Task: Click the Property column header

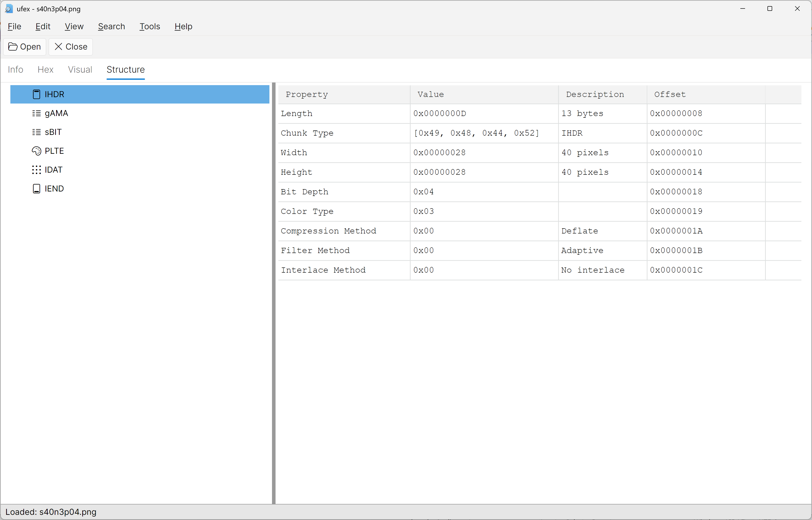Action: (306, 95)
